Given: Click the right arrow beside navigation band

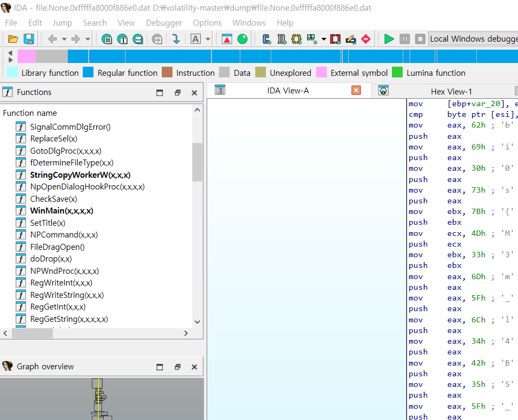Looking at the screenshot, I should 11,60.
